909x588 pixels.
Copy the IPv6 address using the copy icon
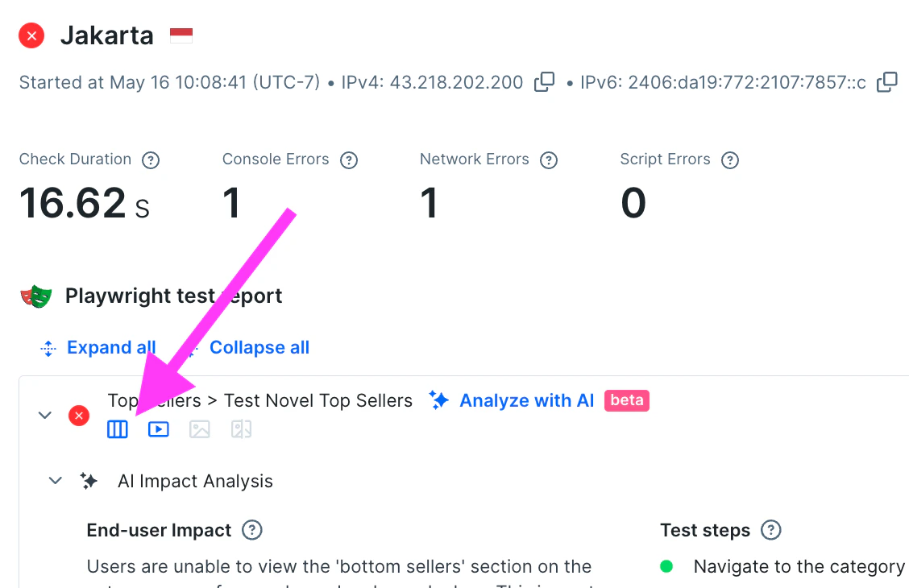click(x=887, y=81)
